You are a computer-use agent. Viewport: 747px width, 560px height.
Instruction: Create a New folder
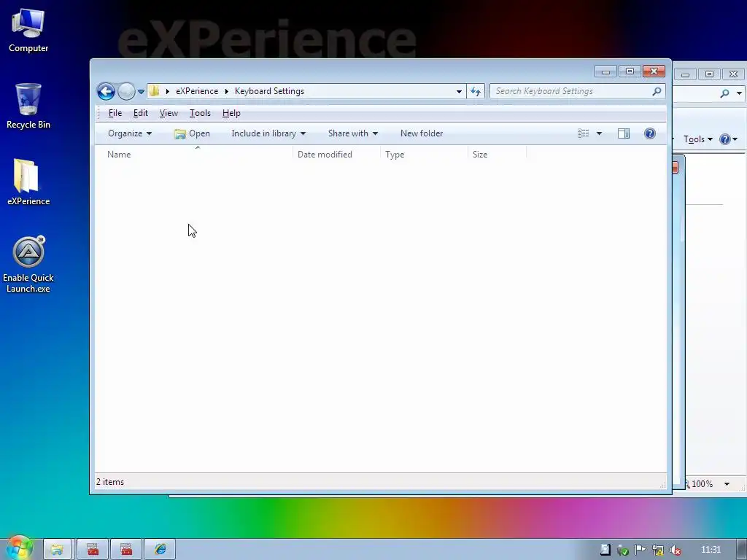coord(422,133)
